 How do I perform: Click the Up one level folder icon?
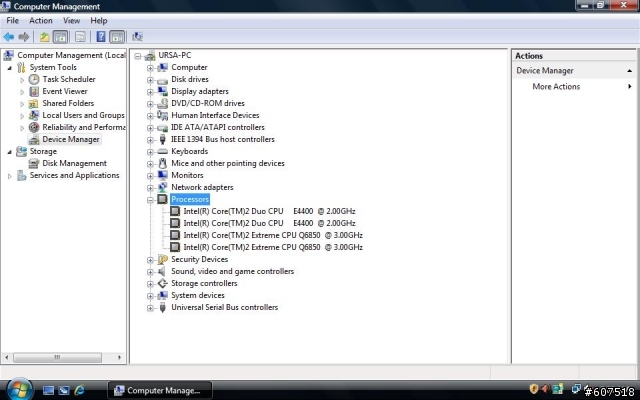44,37
